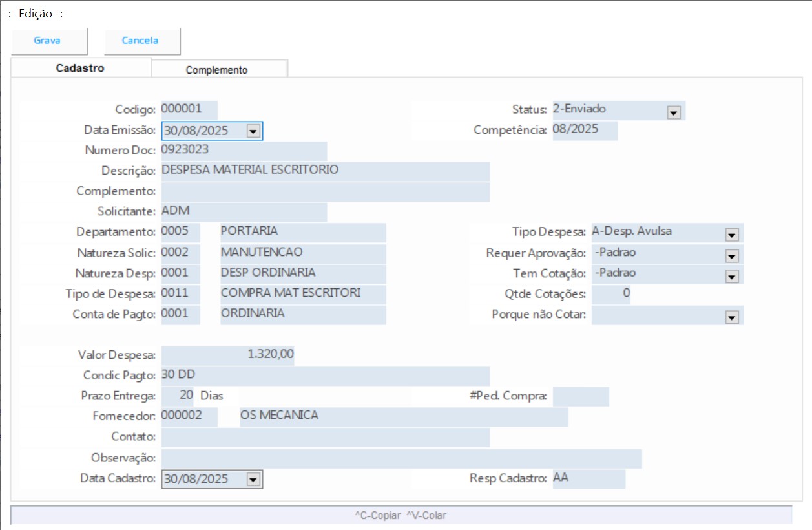
Task: Click the Valor Despesa amount field
Action: tap(227, 355)
